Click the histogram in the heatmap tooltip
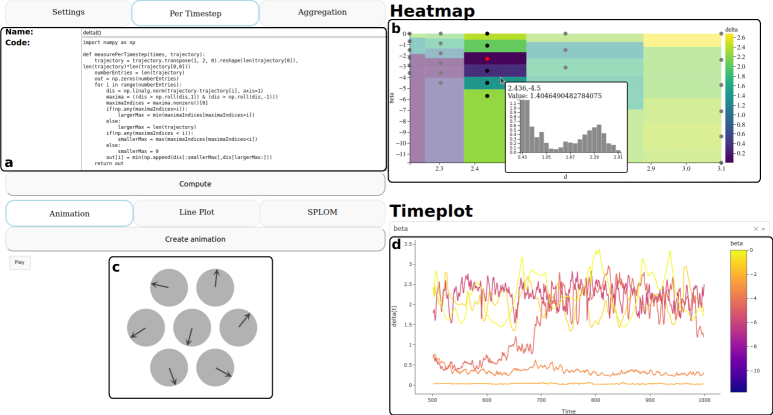773x415 pixels. (569, 127)
